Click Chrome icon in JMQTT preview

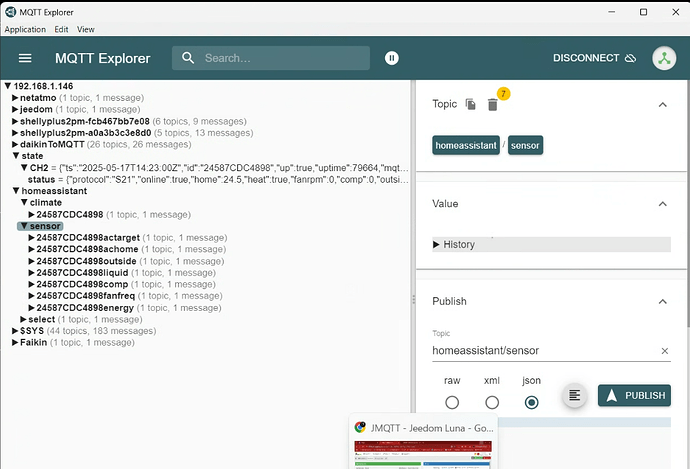click(360, 427)
